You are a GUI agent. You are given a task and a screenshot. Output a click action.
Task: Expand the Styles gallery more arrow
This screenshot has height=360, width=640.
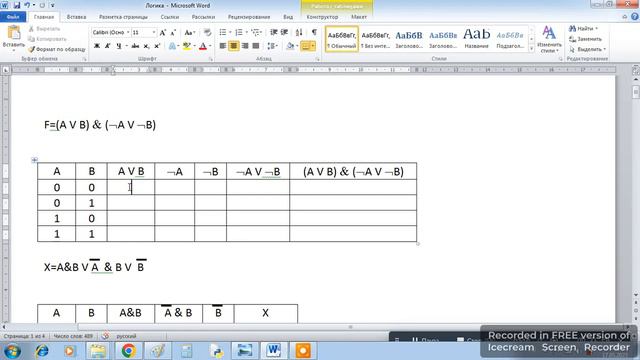coord(531,49)
